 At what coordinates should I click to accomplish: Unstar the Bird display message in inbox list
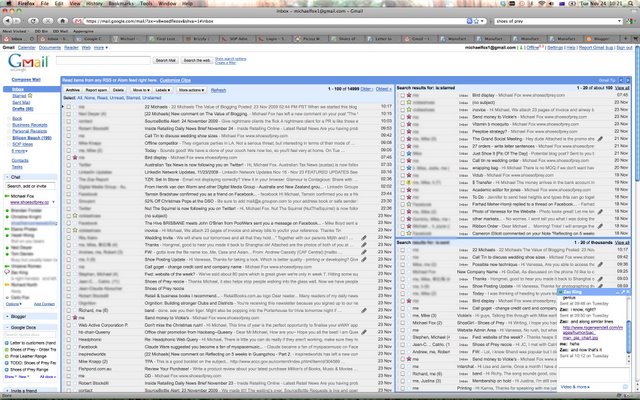75,157
